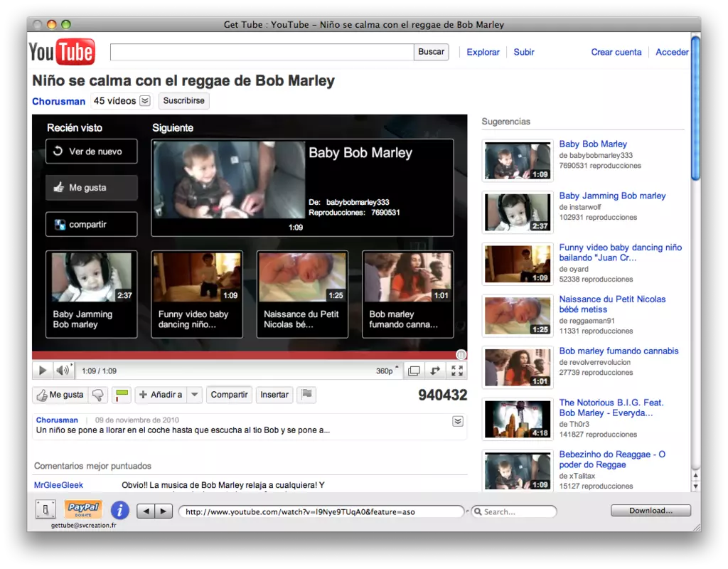Image resolution: width=728 pixels, height=569 pixels.
Task: Open The Notorious B.I.G. Feat. suggestion link
Action: (611, 408)
